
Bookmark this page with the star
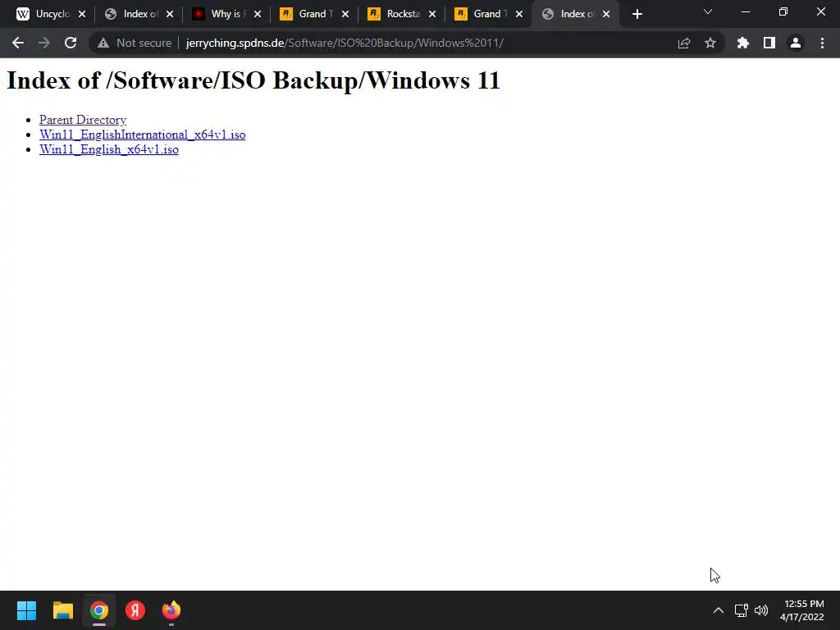(710, 43)
